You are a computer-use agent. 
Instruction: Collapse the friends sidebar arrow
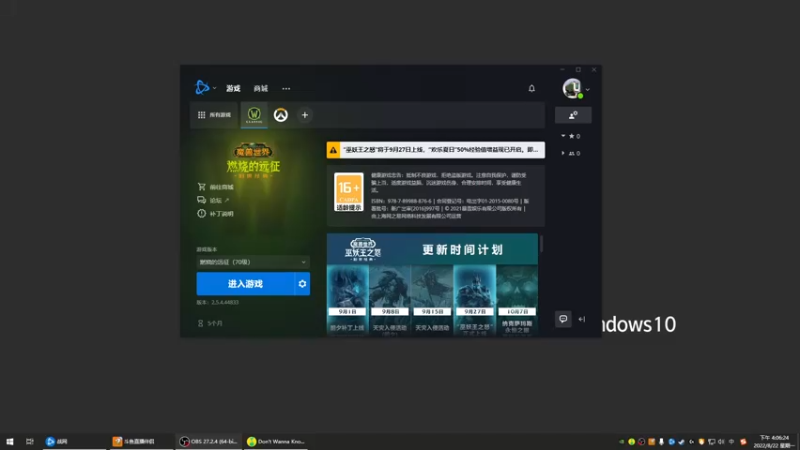coord(582,319)
